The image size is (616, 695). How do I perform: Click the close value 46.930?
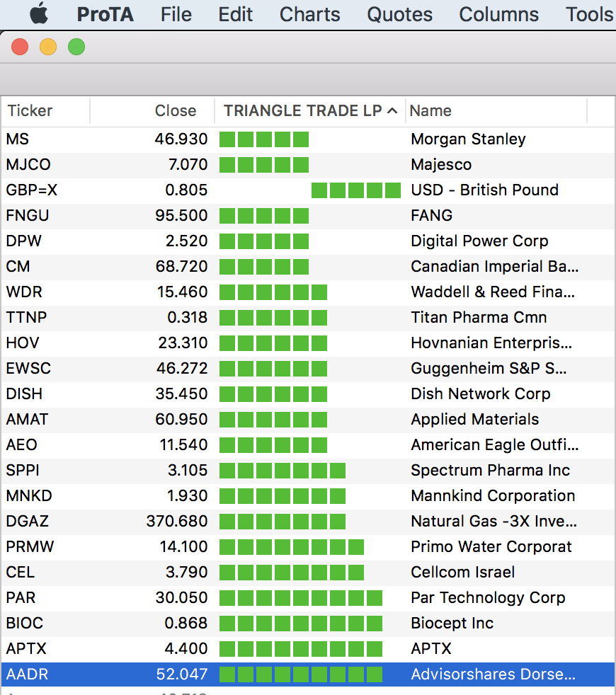[x=181, y=139]
